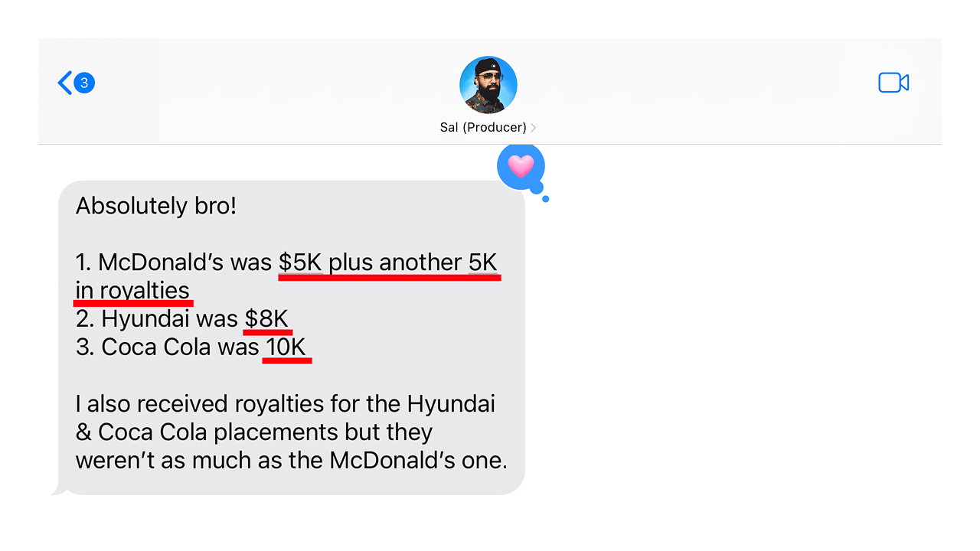Open Sal's profile photo avatar
The image size is (980, 551).
click(x=488, y=85)
